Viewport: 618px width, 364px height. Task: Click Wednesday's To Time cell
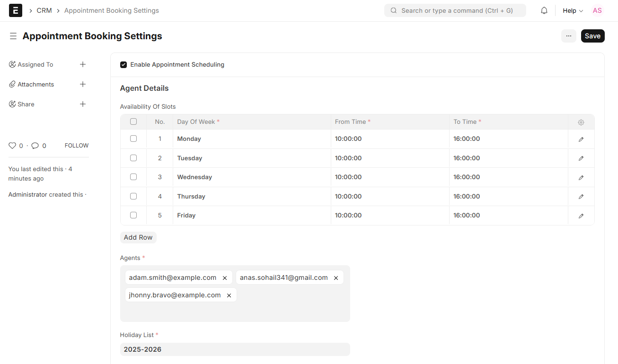pos(509,177)
